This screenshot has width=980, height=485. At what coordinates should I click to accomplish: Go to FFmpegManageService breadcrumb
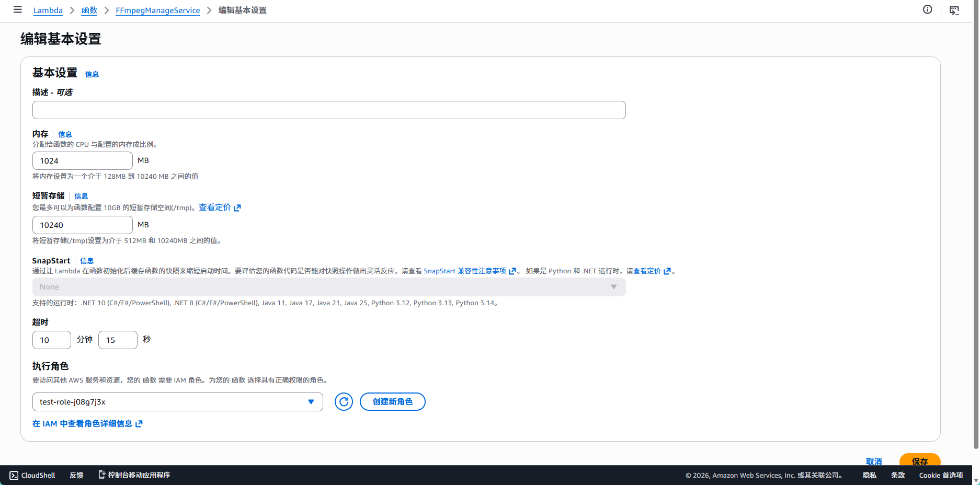pyautogui.click(x=157, y=10)
